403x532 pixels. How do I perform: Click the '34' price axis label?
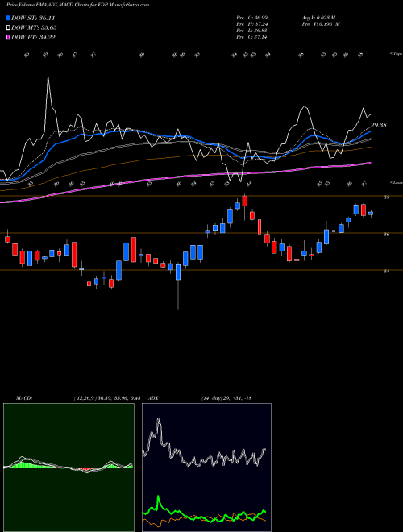[x=386, y=271]
